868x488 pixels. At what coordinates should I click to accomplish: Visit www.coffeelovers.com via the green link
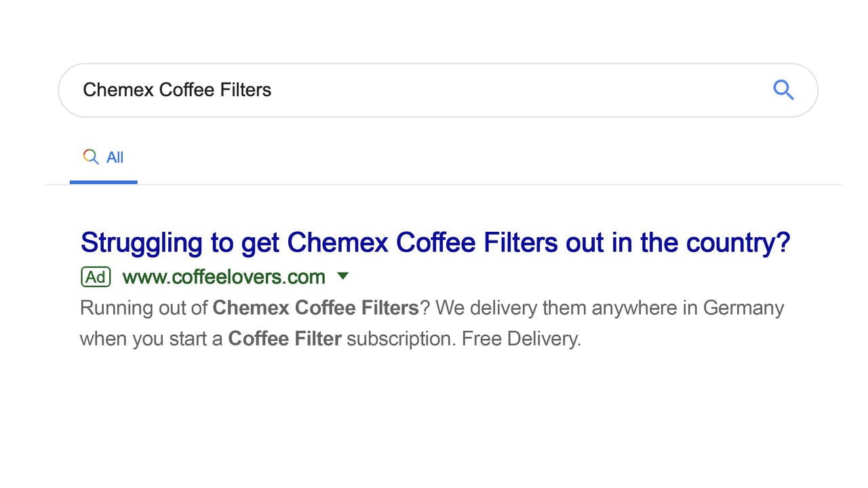(224, 277)
